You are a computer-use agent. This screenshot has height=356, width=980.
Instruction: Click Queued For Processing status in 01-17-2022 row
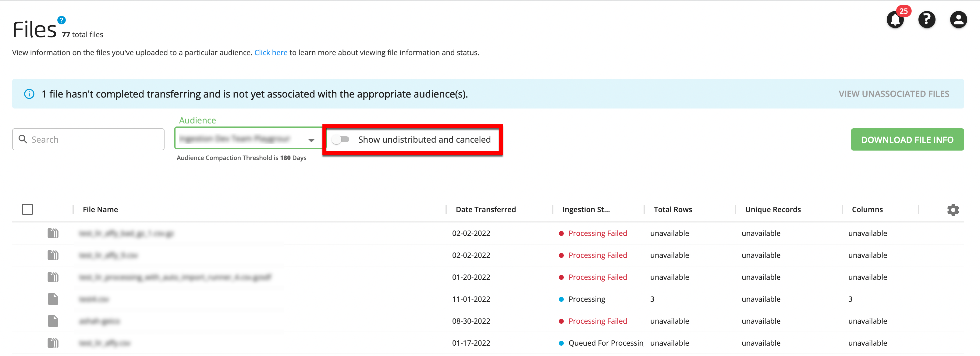pyautogui.click(x=606, y=343)
